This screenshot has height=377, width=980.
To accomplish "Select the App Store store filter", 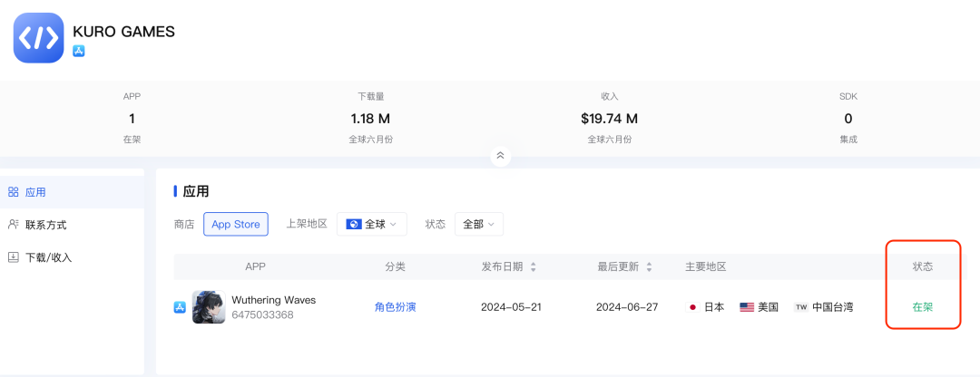I will (236, 224).
